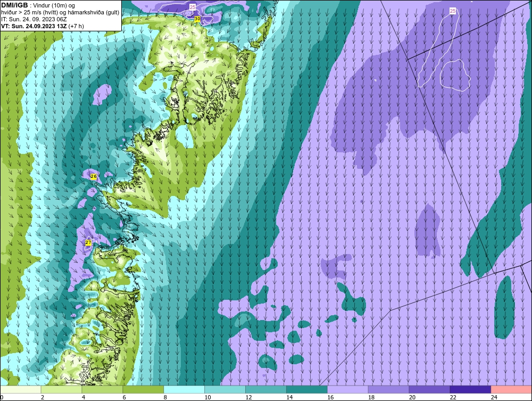Click the dark teal 14-16 legend swatch
This screenshot has height=401, width=532.
[x=307, y=389]
